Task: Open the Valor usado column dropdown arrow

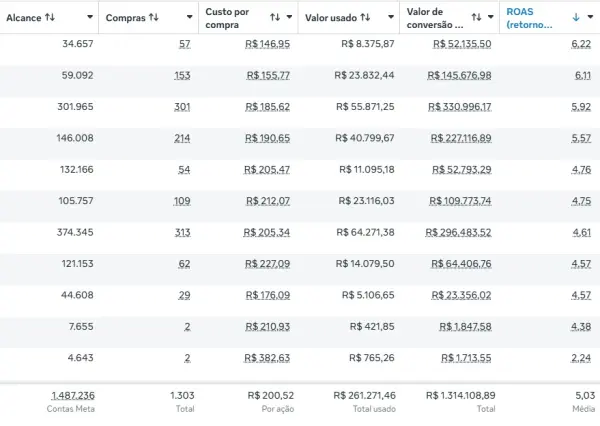Action: (x=391, y=17)
